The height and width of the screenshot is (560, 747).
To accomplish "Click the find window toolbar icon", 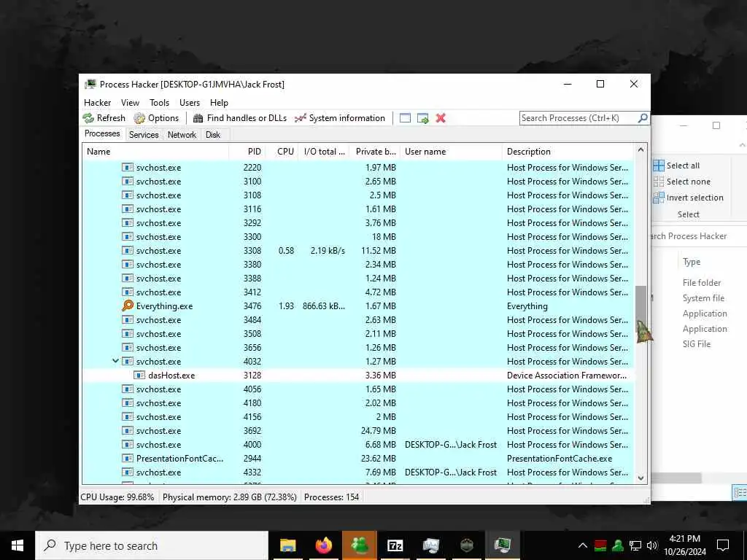I will (x=405, y=118).
